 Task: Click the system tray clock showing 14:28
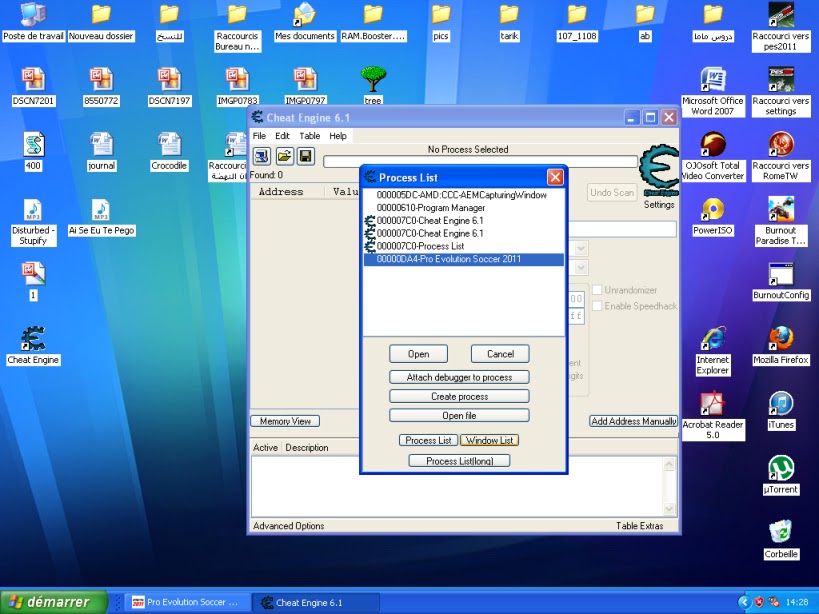pos(797,603)
